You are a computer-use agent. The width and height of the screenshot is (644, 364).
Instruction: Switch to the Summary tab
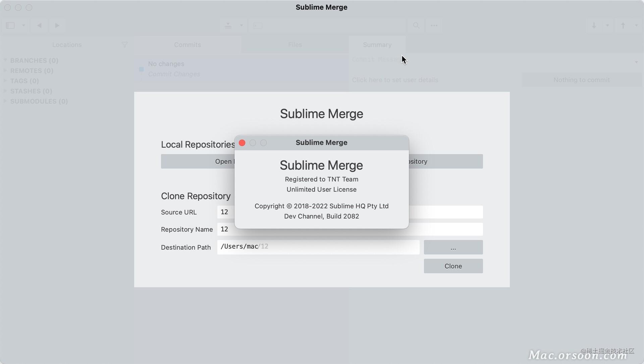(x=377, y=45)
